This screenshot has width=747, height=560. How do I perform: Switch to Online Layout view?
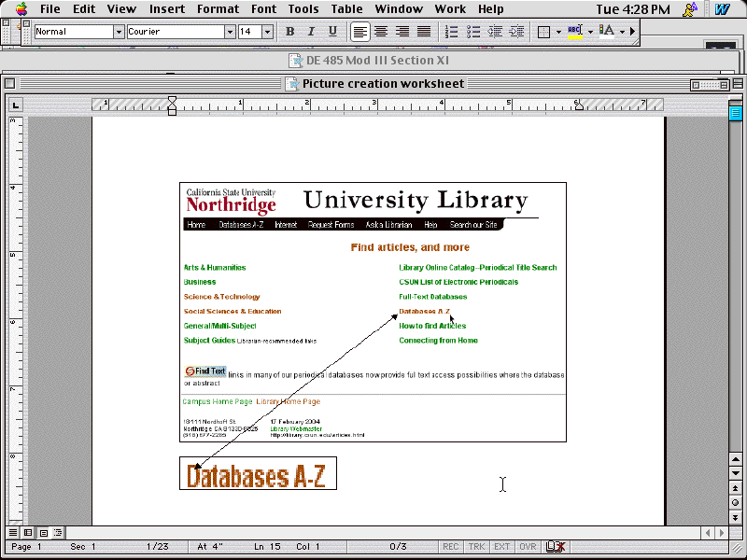coord(28,532)
